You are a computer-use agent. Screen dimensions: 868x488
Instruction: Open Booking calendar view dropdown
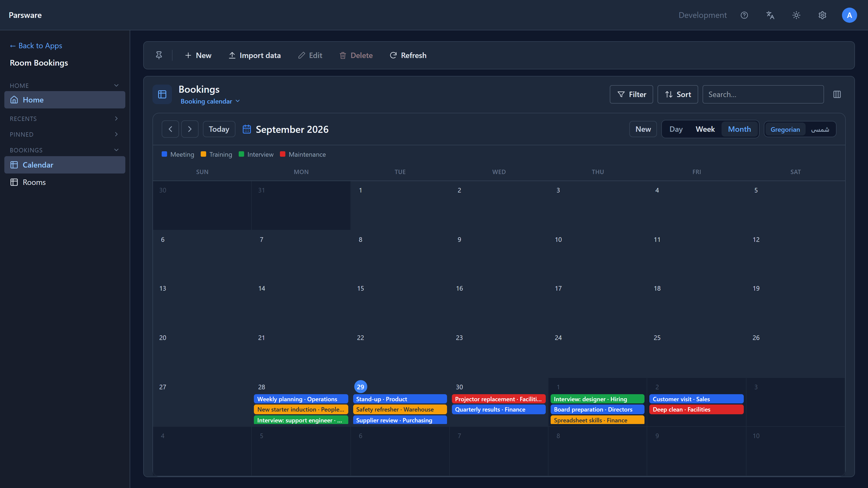(210, 101)
